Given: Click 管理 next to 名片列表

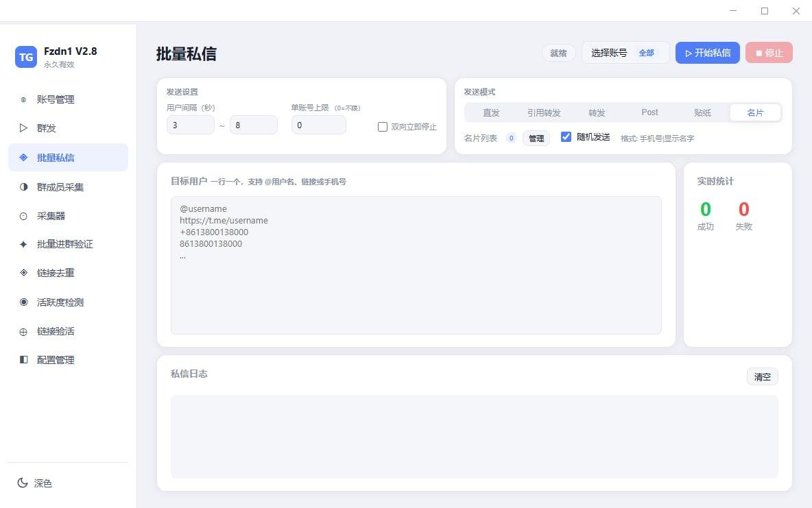Looking at the screenshot, I should click(x=536, y=138).
